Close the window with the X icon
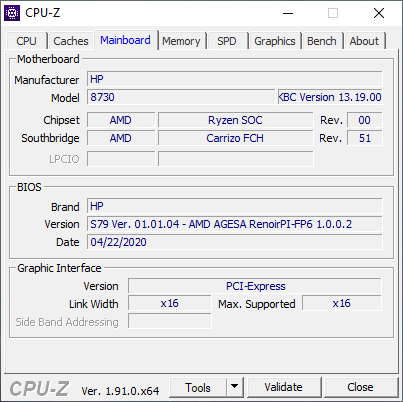403x402 pixels. pos(379,13)
